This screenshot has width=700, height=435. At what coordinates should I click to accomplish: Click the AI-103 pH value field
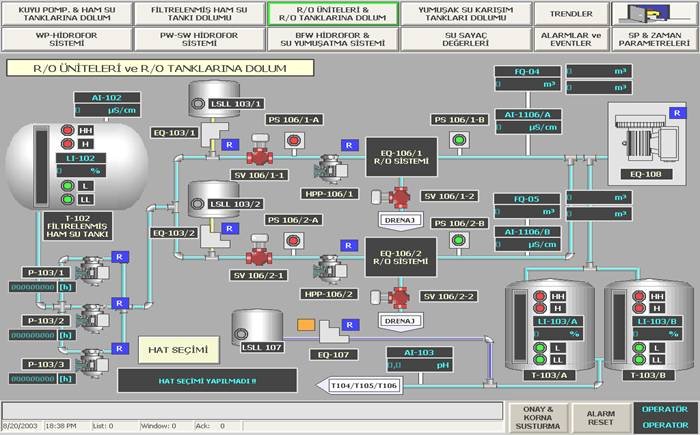coord(419,365)
